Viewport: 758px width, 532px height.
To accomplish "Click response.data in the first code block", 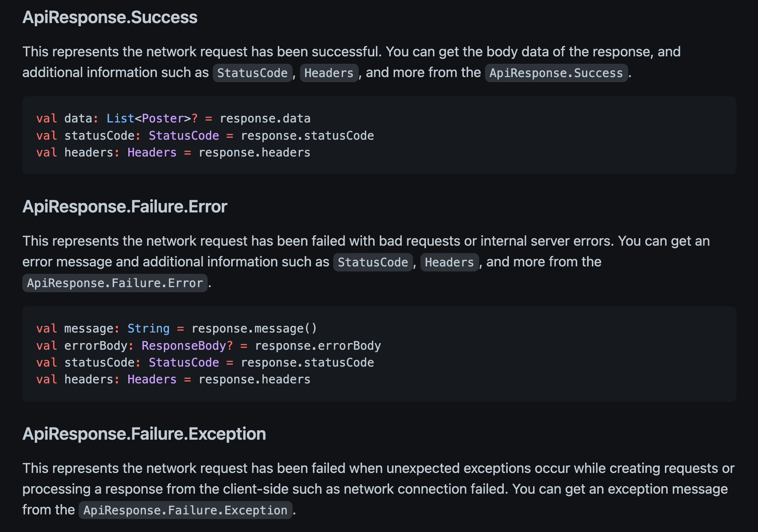I will 265,119.
